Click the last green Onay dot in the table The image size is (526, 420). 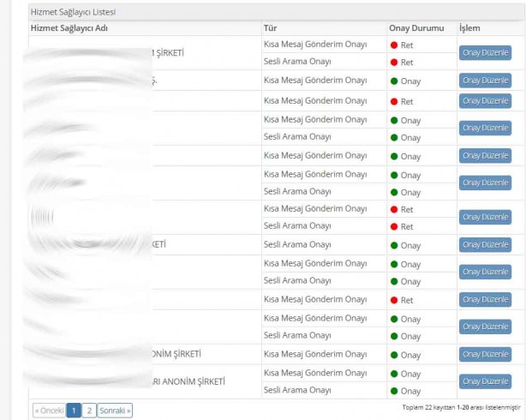tap(394, 392)
